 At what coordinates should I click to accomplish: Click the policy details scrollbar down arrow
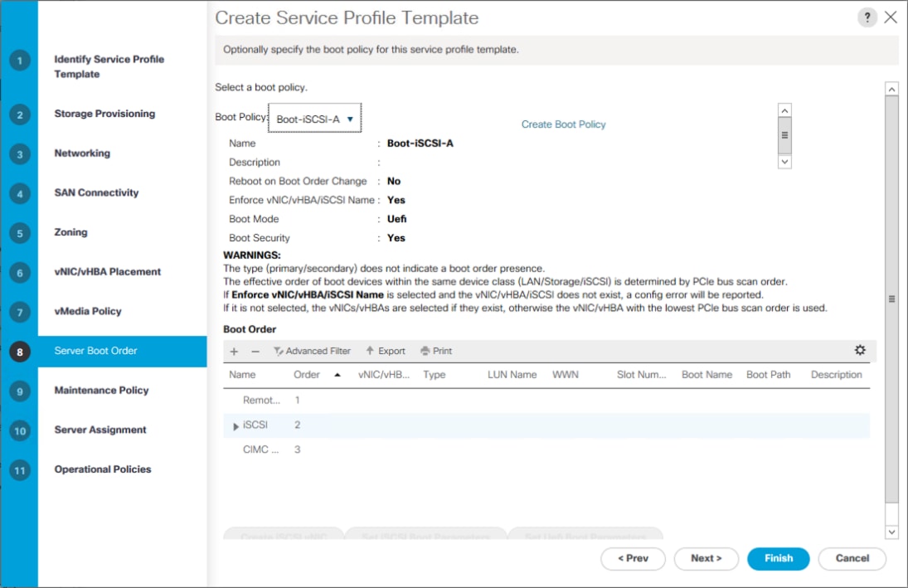point(784,162)
